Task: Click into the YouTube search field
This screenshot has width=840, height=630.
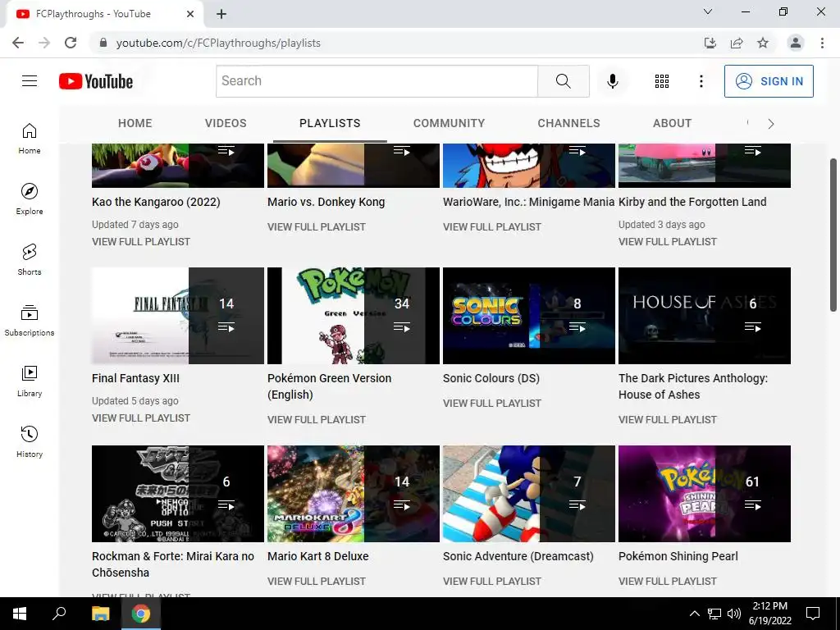Action: point(377,81)
